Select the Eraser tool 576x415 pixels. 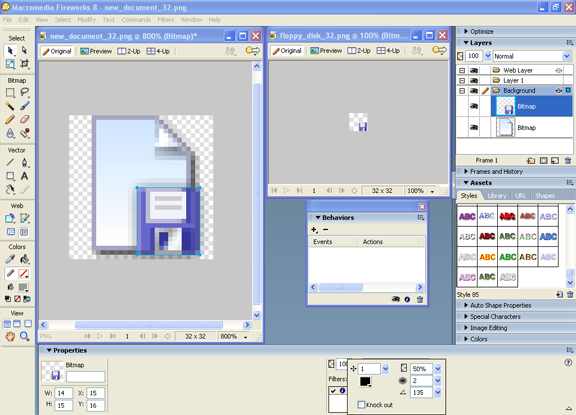[x=24, y=119]
